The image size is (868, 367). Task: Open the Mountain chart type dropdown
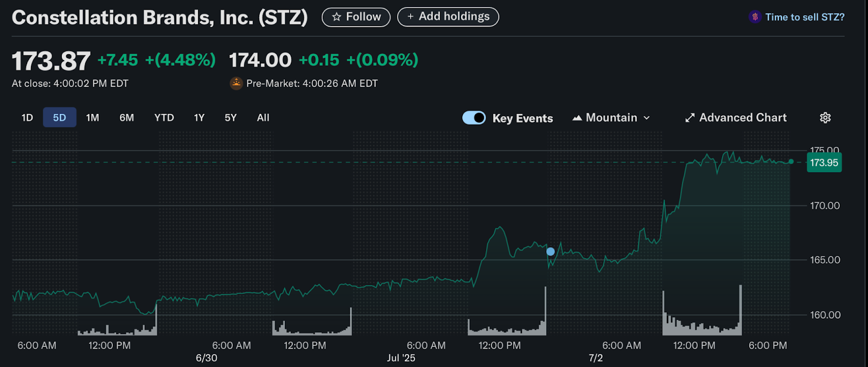611,118
